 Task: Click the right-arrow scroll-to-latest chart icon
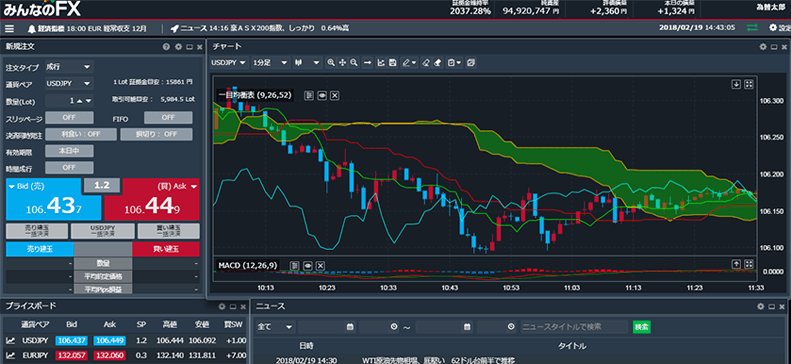click(368, 63)
